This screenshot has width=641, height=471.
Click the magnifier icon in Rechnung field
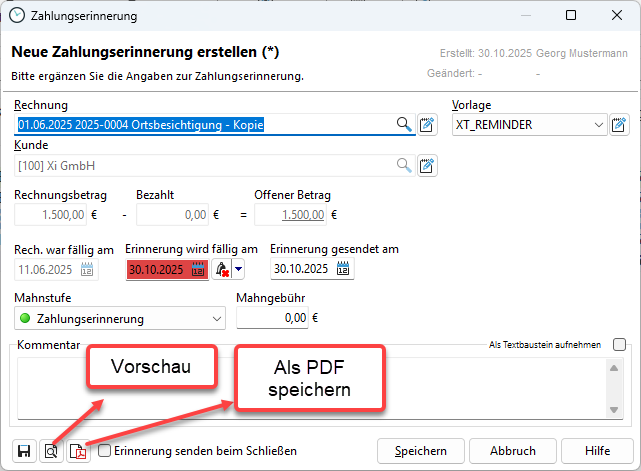pyautogui.click(x=404, y=125)
